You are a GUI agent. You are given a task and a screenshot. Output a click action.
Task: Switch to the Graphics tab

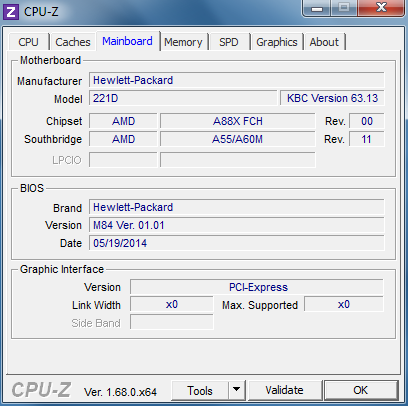[277, 42]
